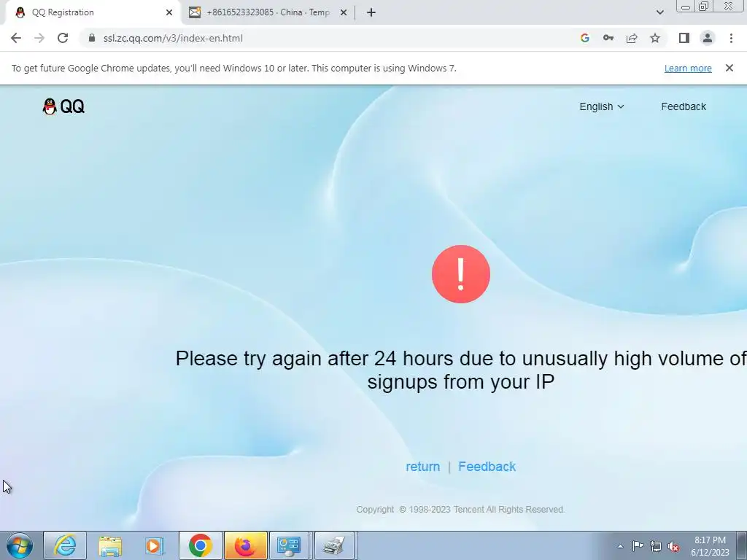
Task: Open the Action Center flag icon
Action: [x=638, y=546]
